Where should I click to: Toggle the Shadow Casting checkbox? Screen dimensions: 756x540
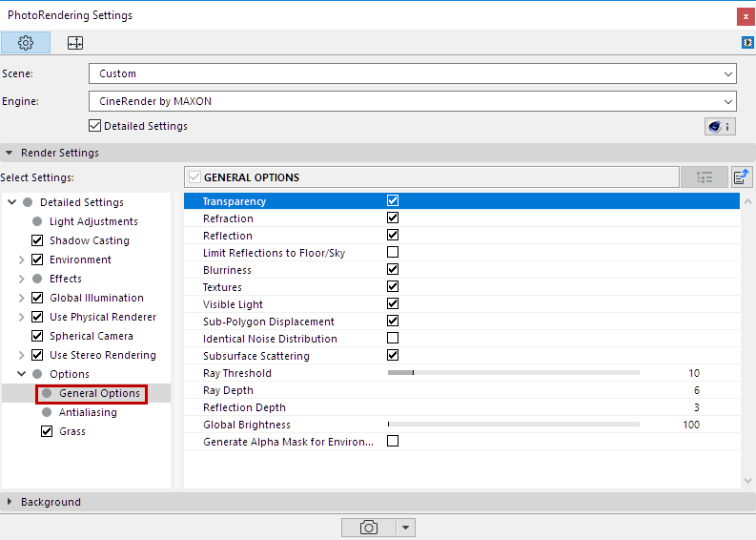[x=37, y=240]
